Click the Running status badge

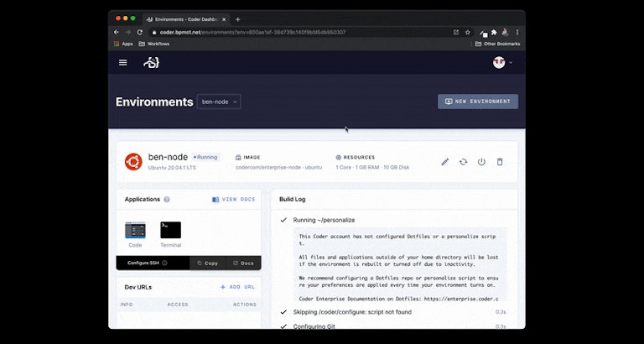point(205,157)
